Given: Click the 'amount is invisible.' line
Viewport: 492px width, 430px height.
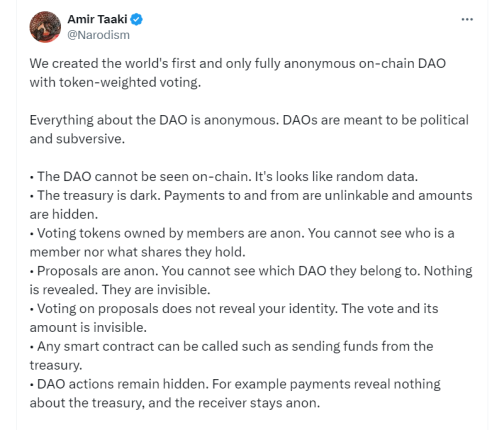Looking at the screenshot, I should click(x=88, y=327).
